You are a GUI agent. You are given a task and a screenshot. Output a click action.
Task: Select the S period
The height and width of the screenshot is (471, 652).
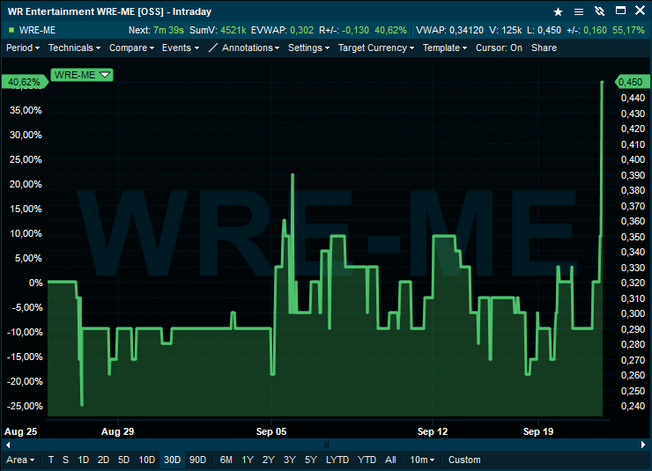[65, 460]
